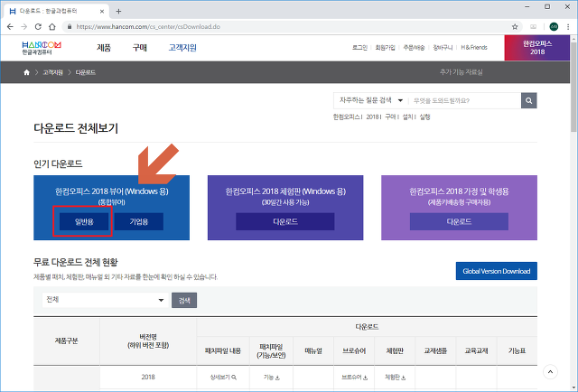Open the browser home page icon
The height and width of the screenshot is (392, 578).
pyautogui.click(x=52, y=26)
